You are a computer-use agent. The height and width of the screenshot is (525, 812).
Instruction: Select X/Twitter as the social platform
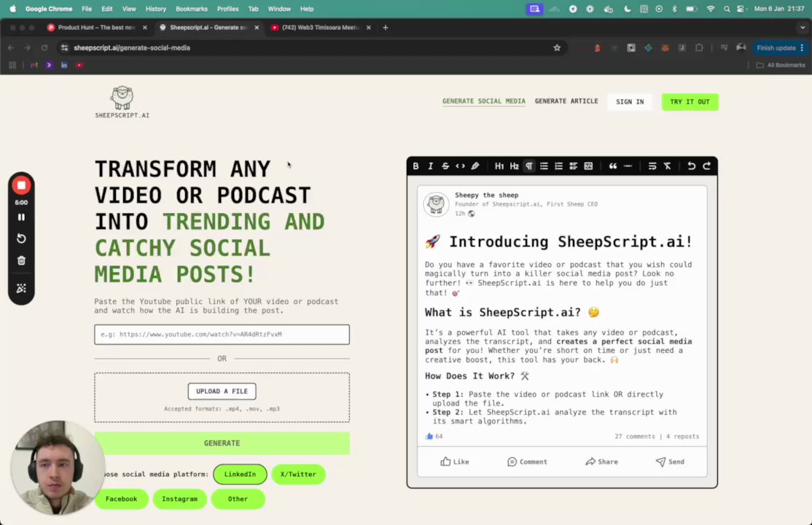(x=298, y=474)
